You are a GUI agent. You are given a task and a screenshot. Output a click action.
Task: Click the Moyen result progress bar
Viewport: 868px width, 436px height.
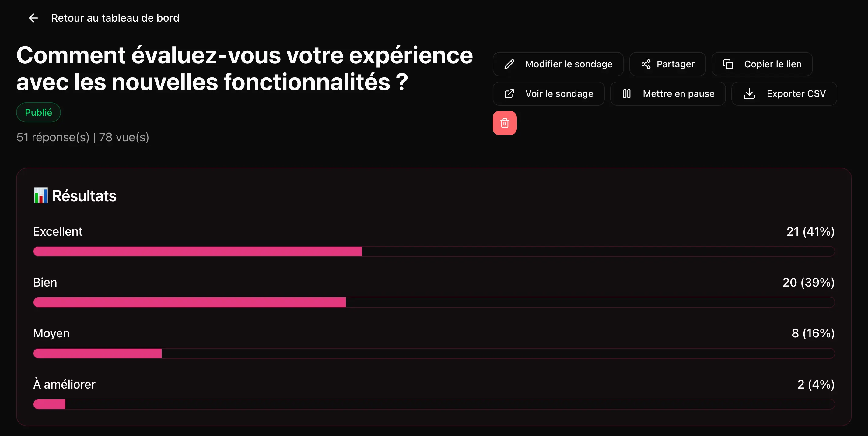[434, 353]
